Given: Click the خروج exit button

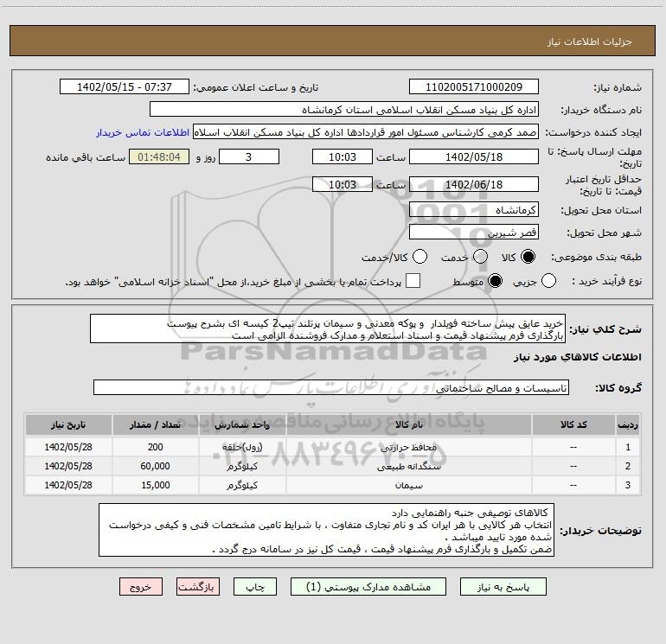Looking at the screenshot, I should tap(141, 587).
